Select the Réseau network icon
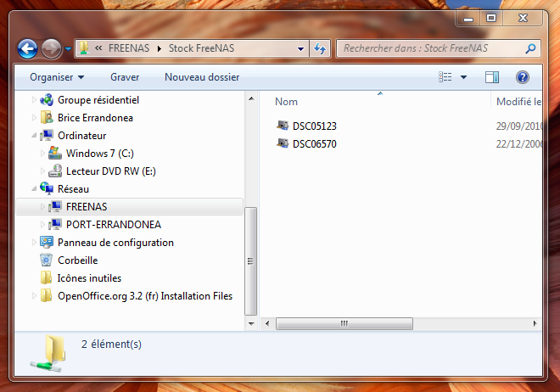560x392 pixels. coord(47,188)
